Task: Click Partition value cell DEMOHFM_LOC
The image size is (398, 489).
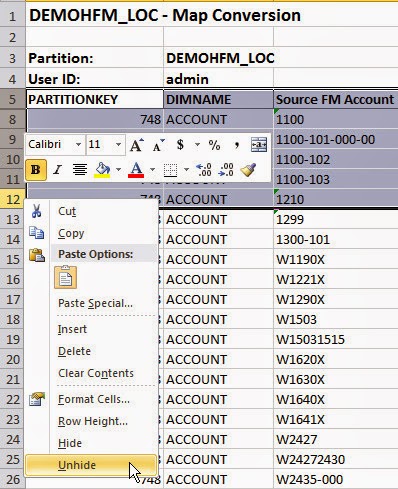Action: 218,58
